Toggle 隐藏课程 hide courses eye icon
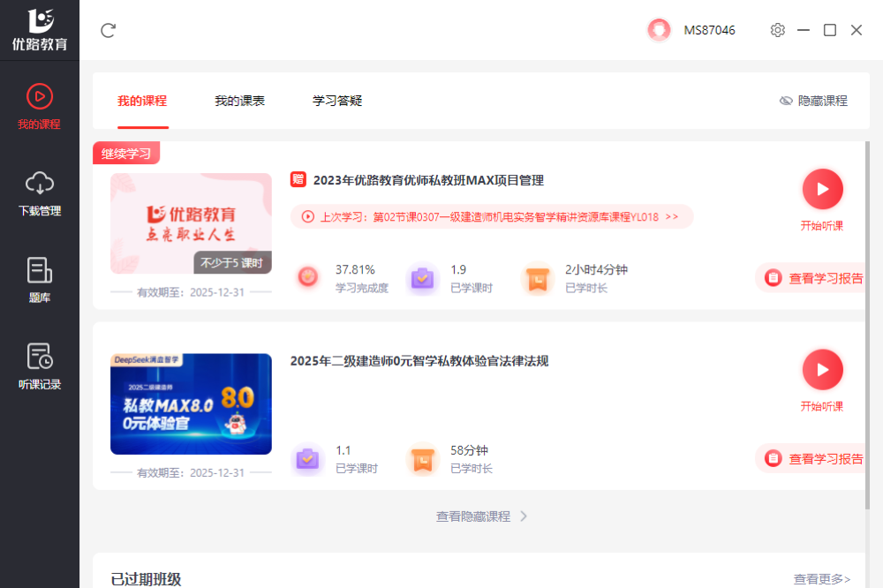883x588 pixels. (786, 101)
